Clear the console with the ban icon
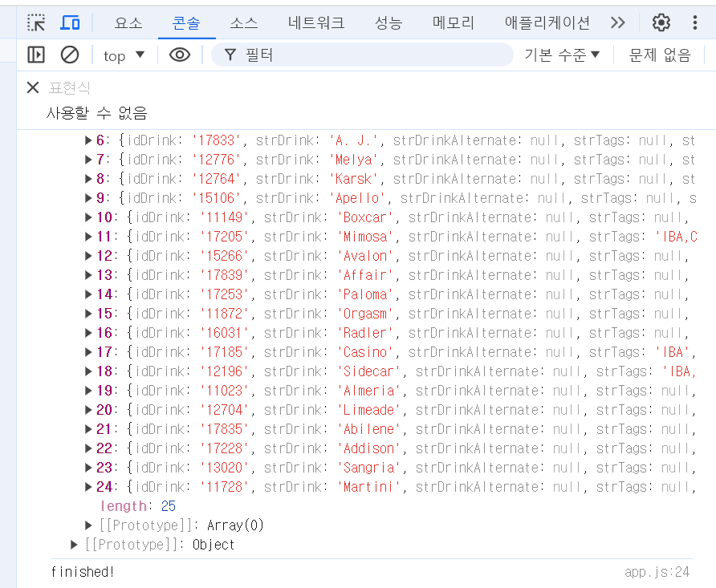716x588 pixels. (x=70, y=55)
